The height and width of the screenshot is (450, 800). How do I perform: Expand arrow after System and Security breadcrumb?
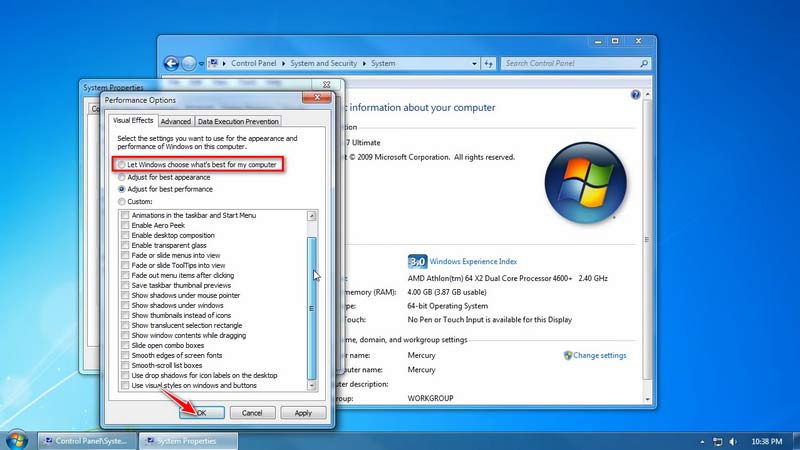[364, 64]
